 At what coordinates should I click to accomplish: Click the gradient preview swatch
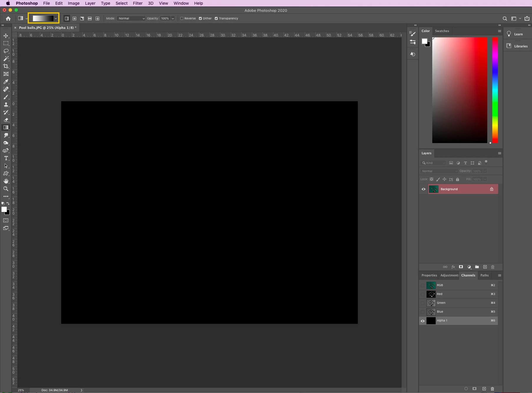pos(43,19)
